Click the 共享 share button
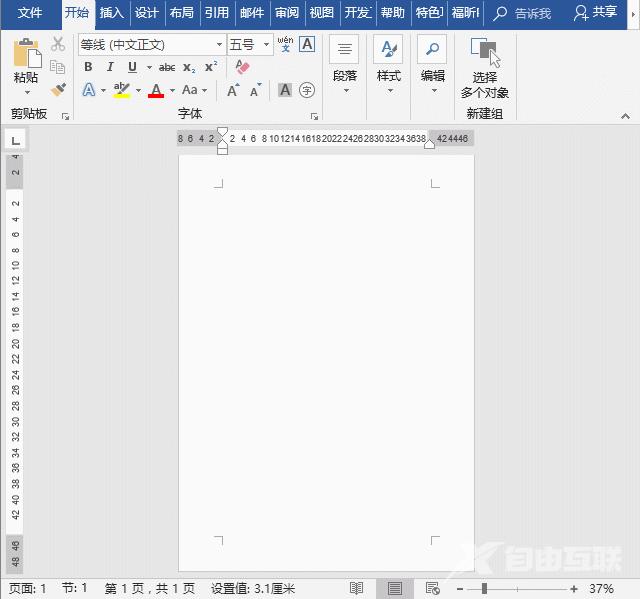The width and height of the screenshot is (640, 599). 596,13
